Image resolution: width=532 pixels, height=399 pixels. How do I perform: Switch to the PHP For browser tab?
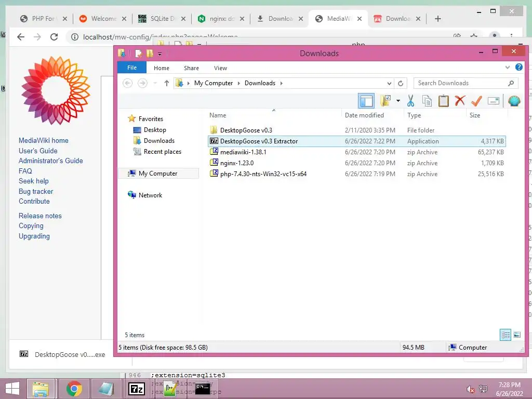coord(43,19)
